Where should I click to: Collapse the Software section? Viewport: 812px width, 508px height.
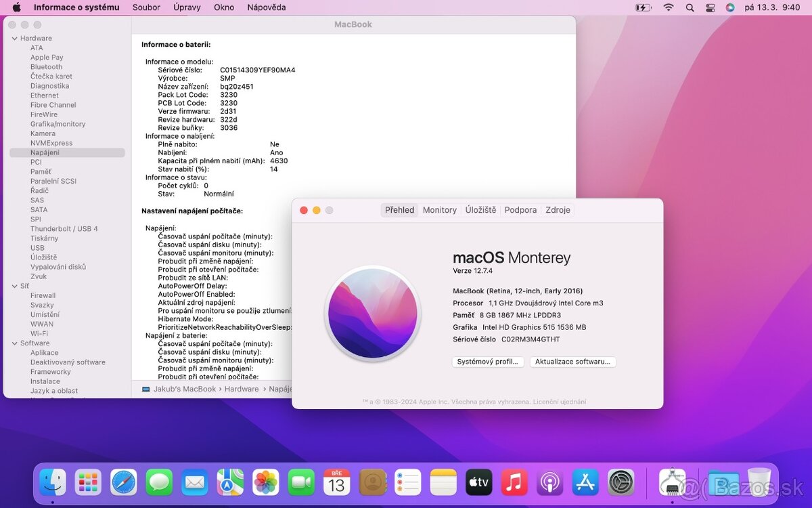(15, 343)
